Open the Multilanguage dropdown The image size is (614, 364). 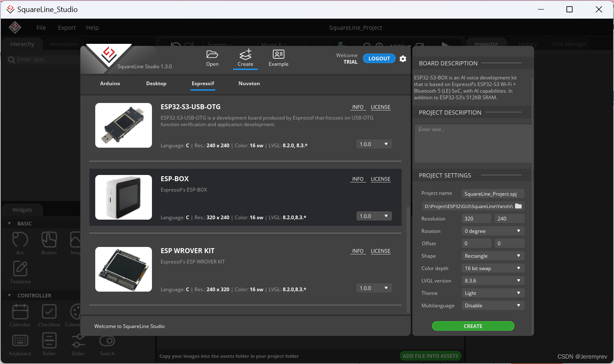coord(493,305)
